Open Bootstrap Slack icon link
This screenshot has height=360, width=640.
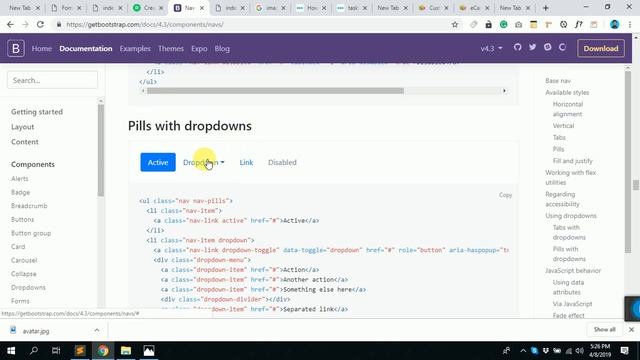click(548, 47)
